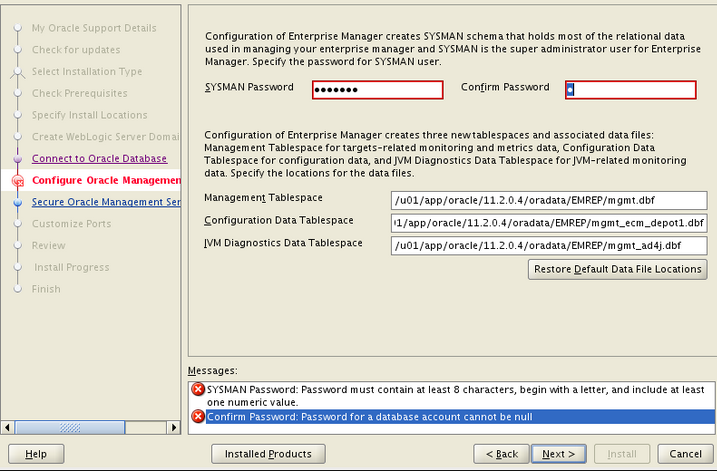The height and width of the screenshot is (471, 717).
Task: Open Secure Oracle Management Service step link
Action: point(106,202)
